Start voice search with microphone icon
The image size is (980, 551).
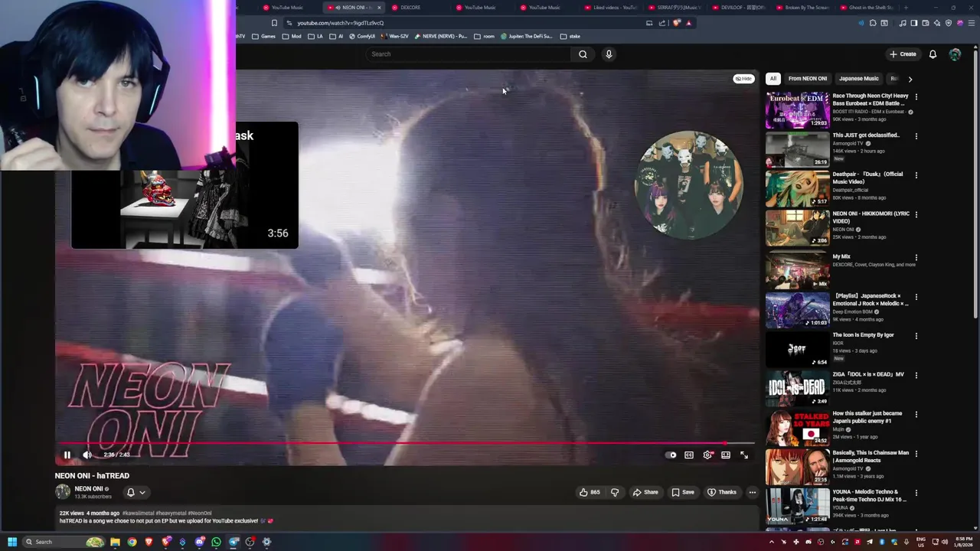coord(609,54)
